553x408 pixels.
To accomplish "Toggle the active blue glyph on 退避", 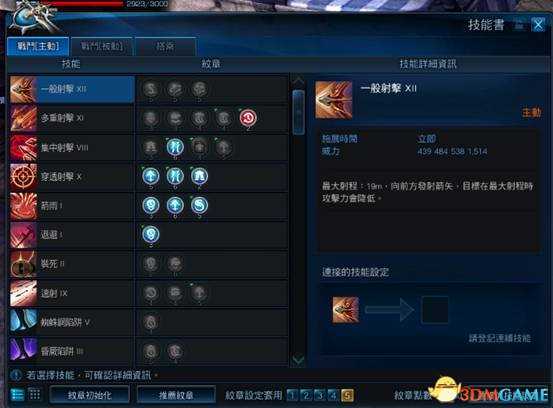I will 151,235.
